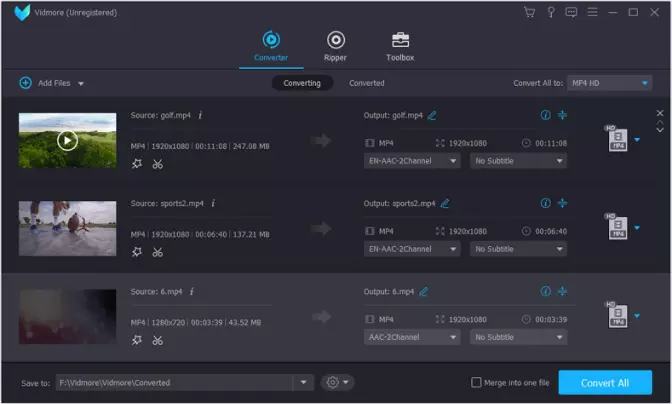Expand the Save to path dropdown arrow

[303, 383]
